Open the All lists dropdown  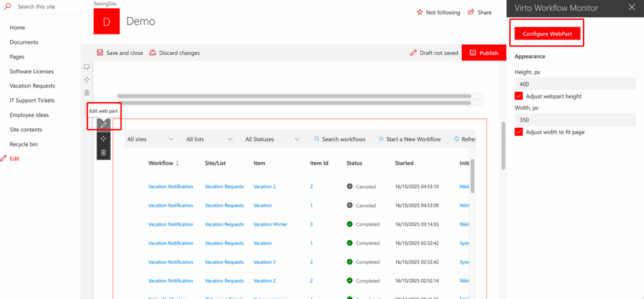pyautogui.click(x=209, y=139)
